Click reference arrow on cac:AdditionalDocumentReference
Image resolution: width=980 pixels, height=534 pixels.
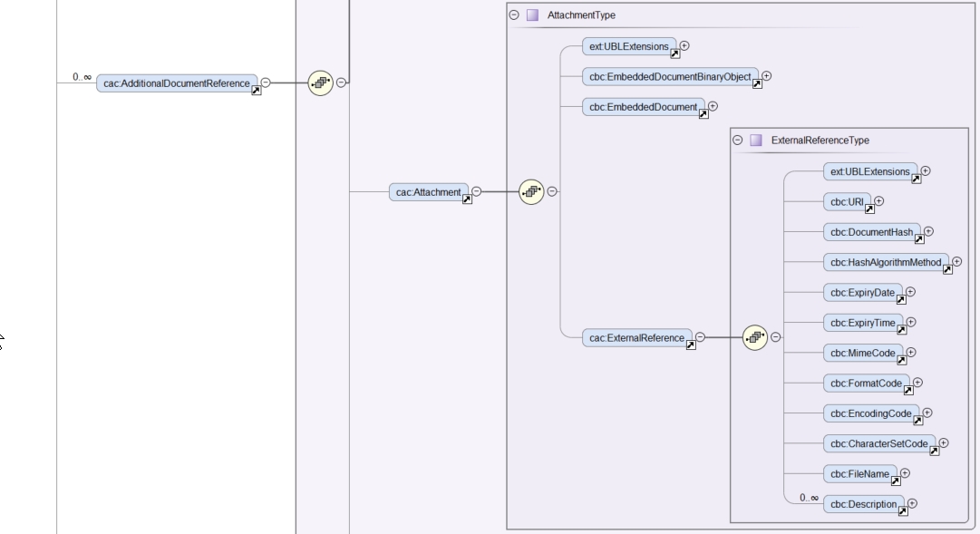pos(256,92)
